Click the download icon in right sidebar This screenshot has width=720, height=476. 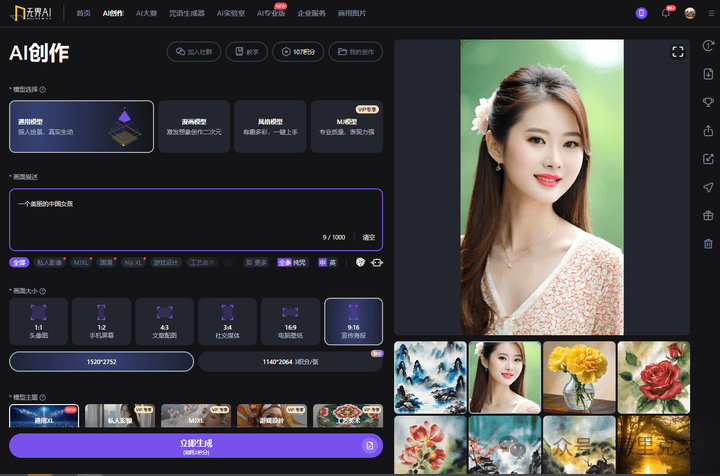(x=708, y=74)
